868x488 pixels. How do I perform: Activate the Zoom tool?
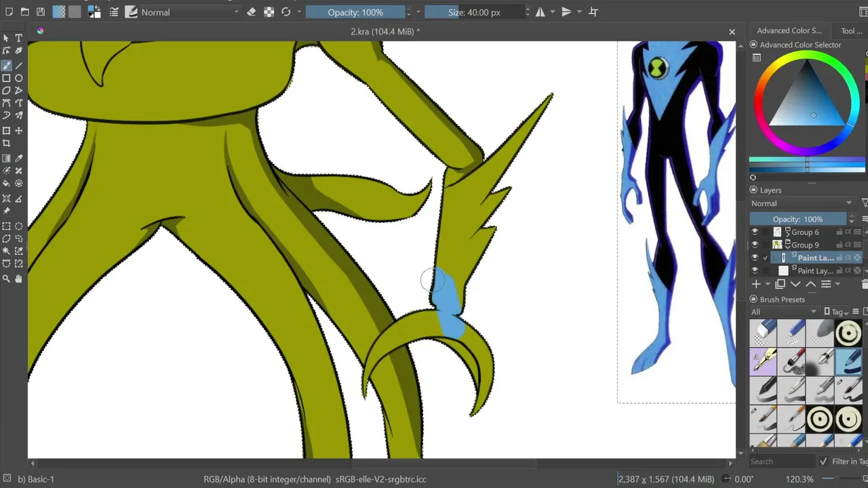pyautogui.click(x=7, y=279)
